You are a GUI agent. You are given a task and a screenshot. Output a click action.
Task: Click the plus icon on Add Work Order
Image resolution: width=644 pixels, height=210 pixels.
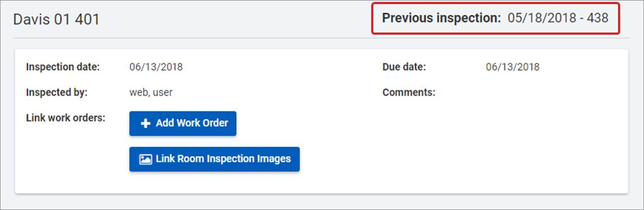(x=145, y=124)
